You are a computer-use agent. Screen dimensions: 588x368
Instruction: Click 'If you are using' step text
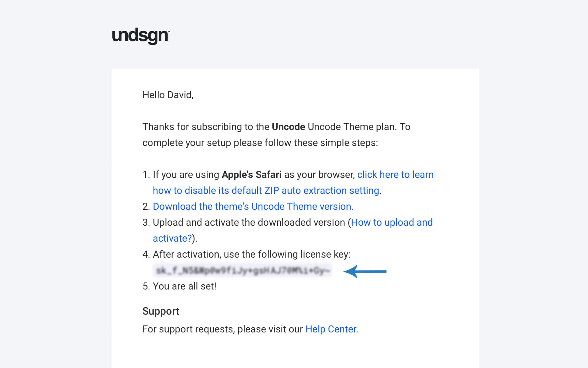(x=186, y=174)
